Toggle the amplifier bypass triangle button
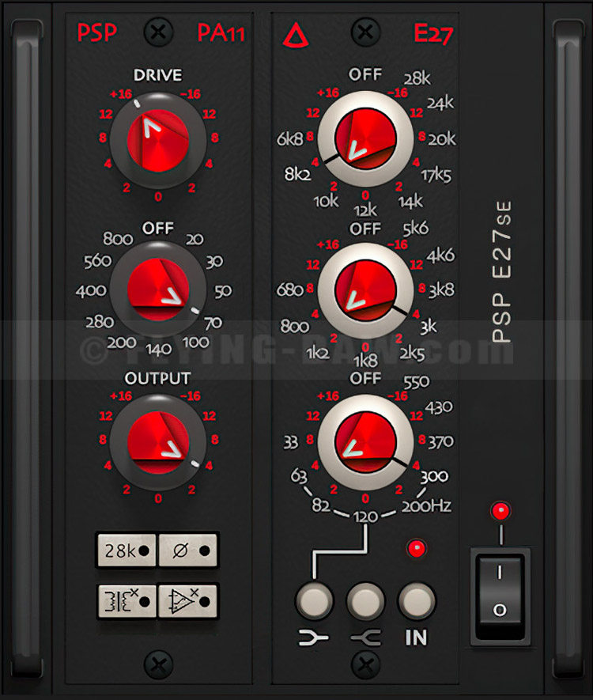The width and height of the screenshot is (593, 700). (188, 601)
